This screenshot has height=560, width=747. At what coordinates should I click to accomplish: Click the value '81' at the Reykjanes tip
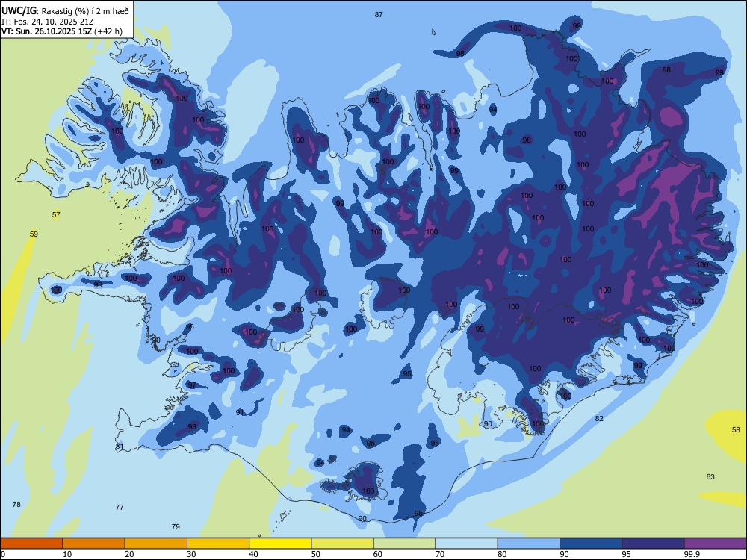(x=120, y=447)
